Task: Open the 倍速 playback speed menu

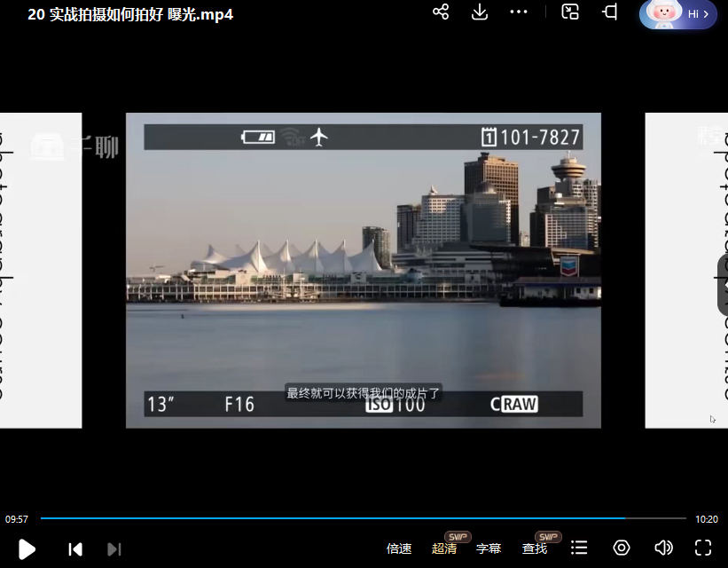Action: 399,548
